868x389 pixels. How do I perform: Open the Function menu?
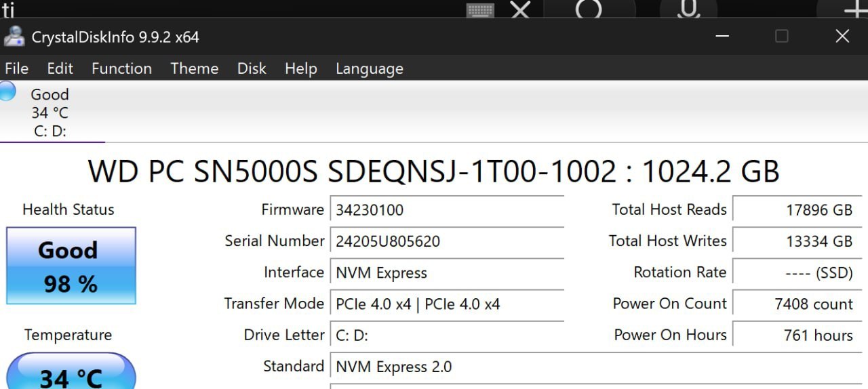point(121,68)
